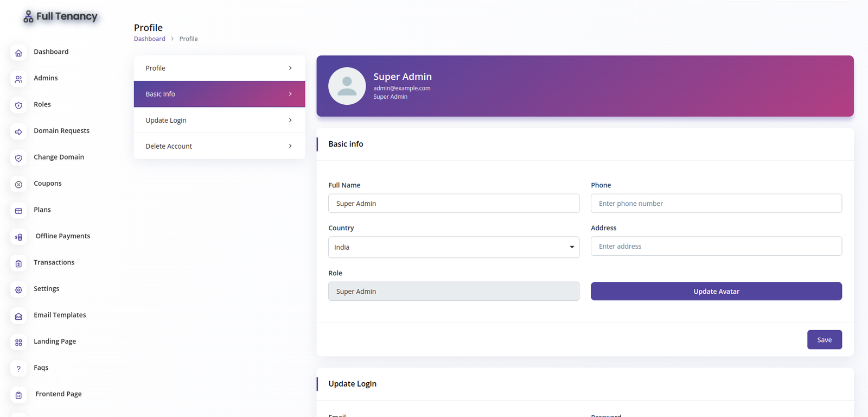Expand the Delete Account chevron

coord(290,146)
